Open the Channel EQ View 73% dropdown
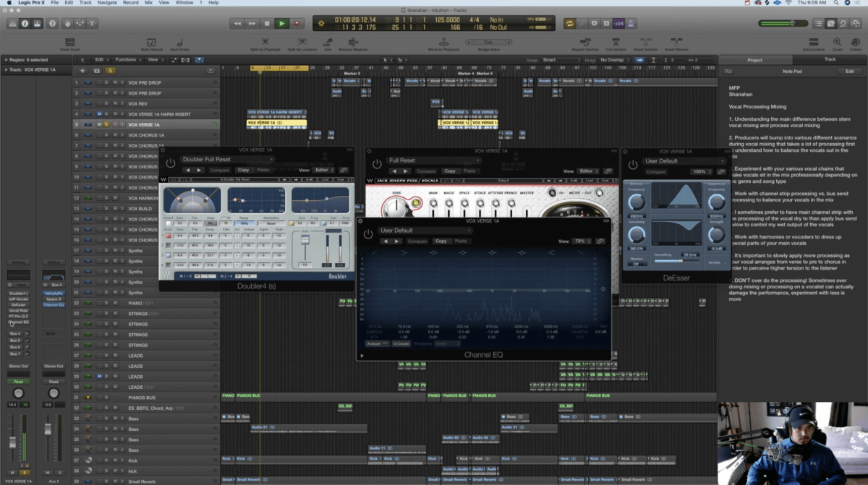 pos(581,241)
